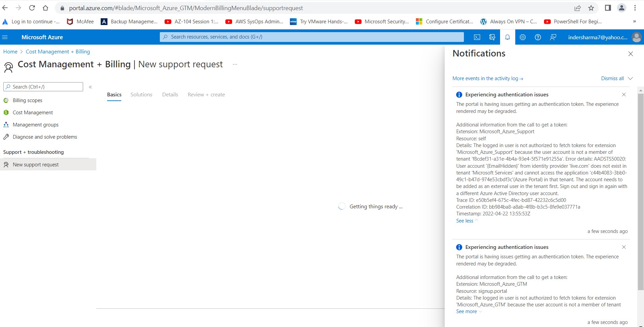Open Help via the question mark icon
This screenshot has height=327, width=644.
click(x=538, y=37)
